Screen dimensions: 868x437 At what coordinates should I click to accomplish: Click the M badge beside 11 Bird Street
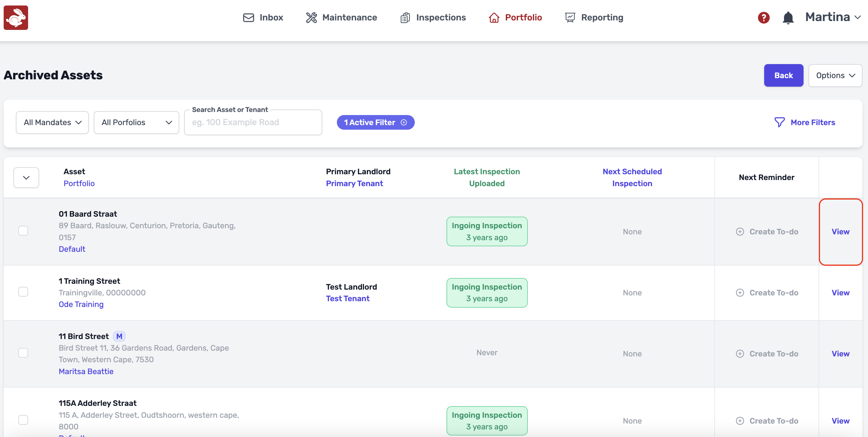(119, 336)
